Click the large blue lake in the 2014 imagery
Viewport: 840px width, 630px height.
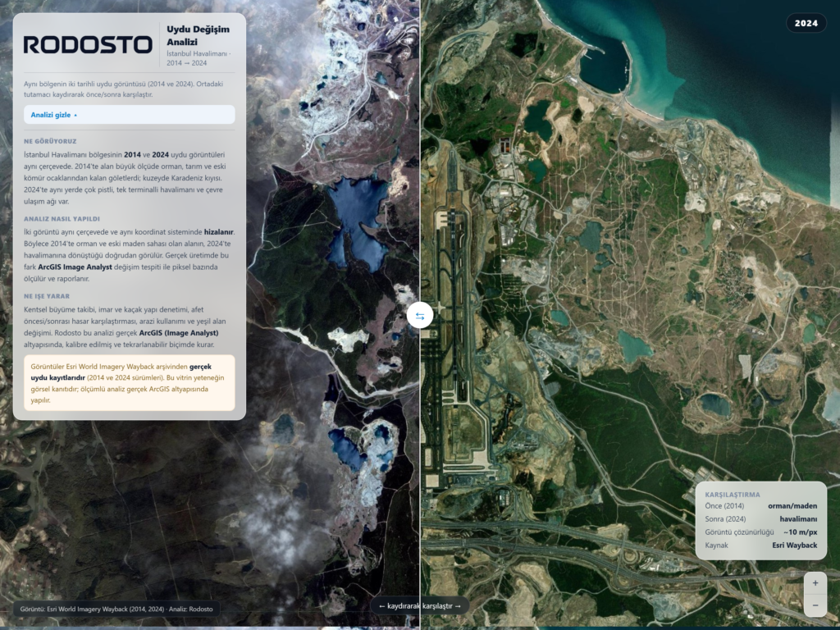point(354,220)
